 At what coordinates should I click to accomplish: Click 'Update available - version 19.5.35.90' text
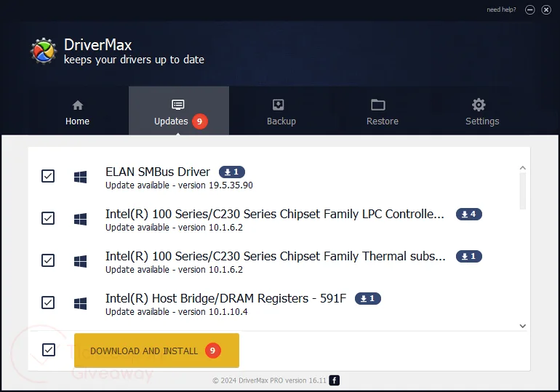[x=179, y=185]
